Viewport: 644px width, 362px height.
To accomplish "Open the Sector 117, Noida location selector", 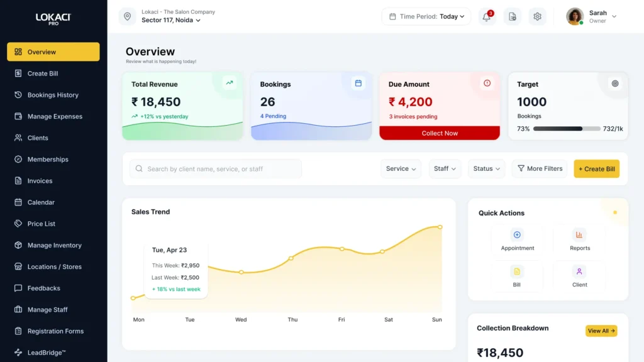I will pyautogui.click(x=170, y=20).
